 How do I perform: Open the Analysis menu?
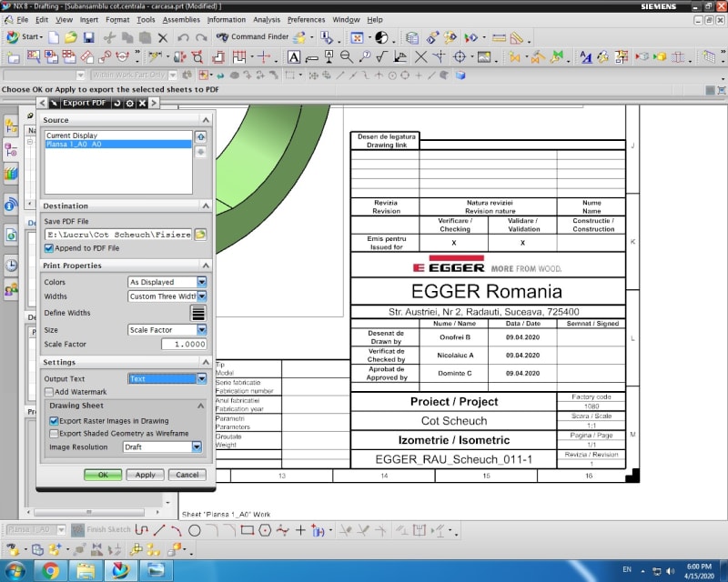[267, 20]
